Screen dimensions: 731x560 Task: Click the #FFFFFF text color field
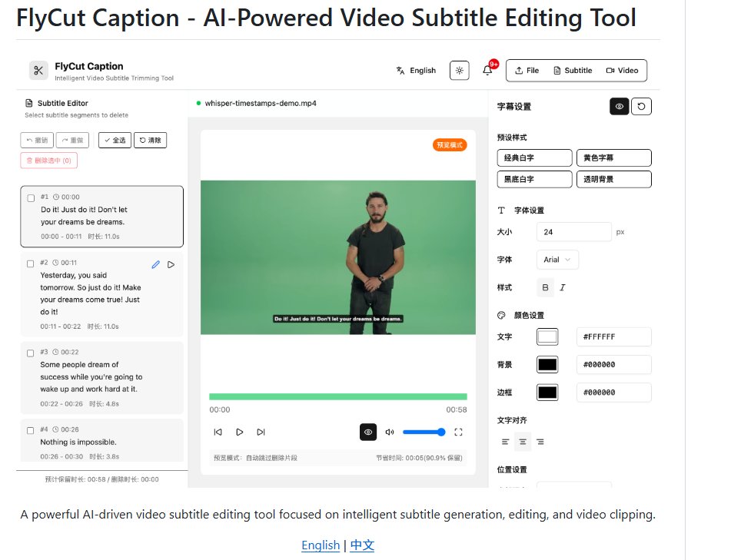[x=614, y=336]
